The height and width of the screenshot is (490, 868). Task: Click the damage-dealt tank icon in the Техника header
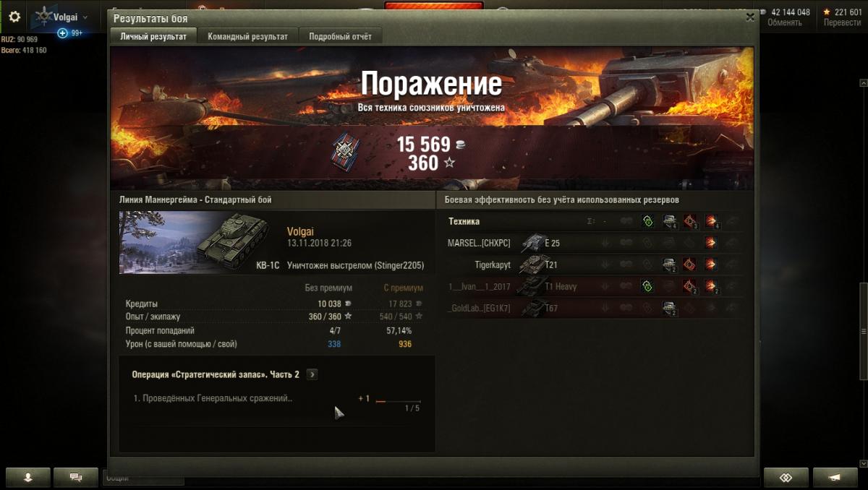click(670, 221)
